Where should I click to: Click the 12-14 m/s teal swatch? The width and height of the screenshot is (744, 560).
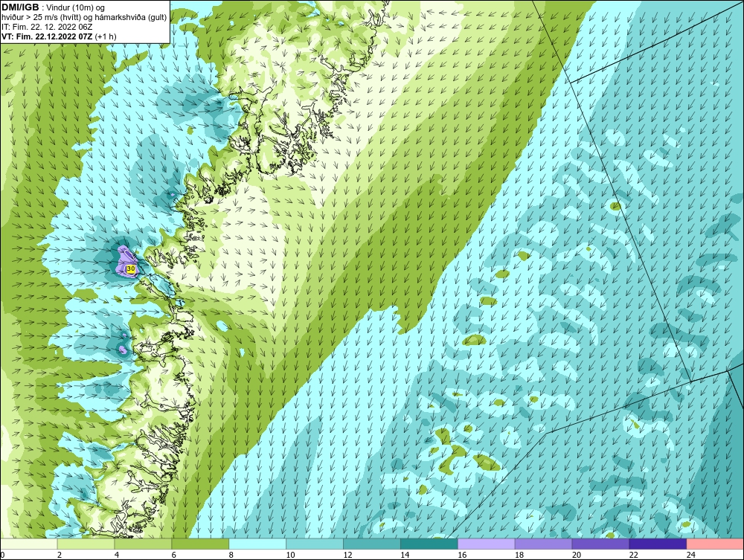372,544
